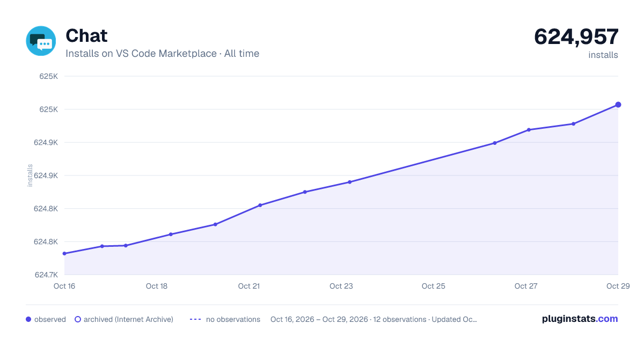Viewport: 644px width, 338px height.
Task: Click the Chat extension speech-bubble icon
Action: point(41,41)
